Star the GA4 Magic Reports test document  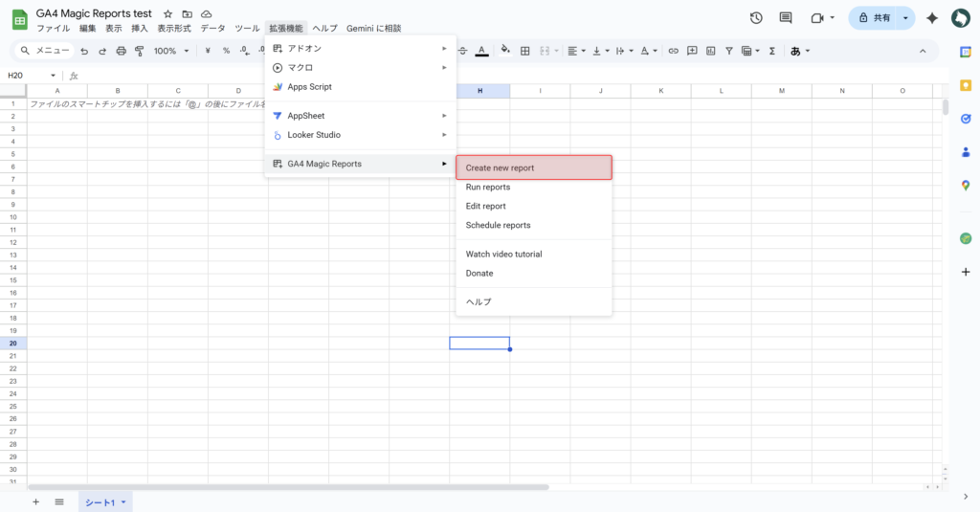tap(167, 13)
